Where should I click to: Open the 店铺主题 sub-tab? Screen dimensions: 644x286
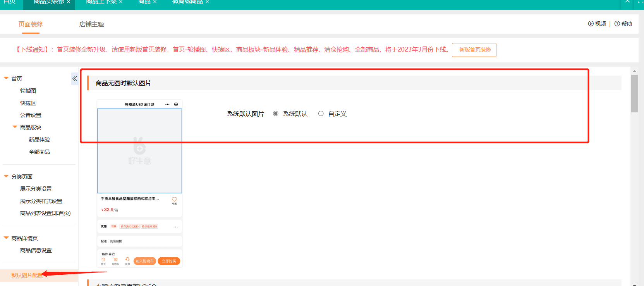(91, 24)
